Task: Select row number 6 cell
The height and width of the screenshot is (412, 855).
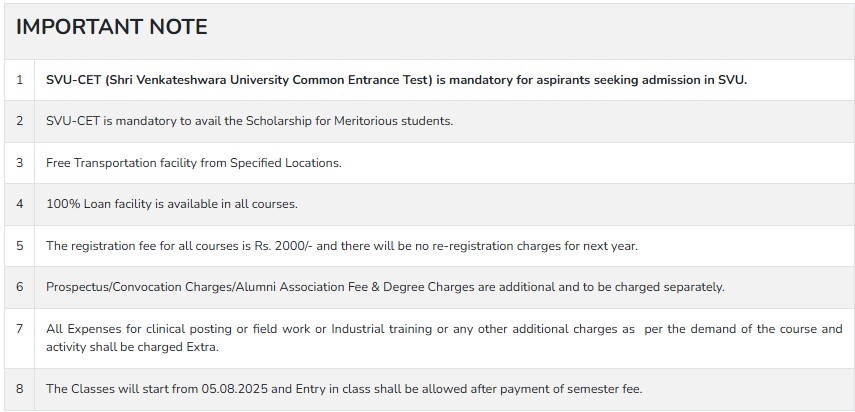Action: click(x=20, y=287)
